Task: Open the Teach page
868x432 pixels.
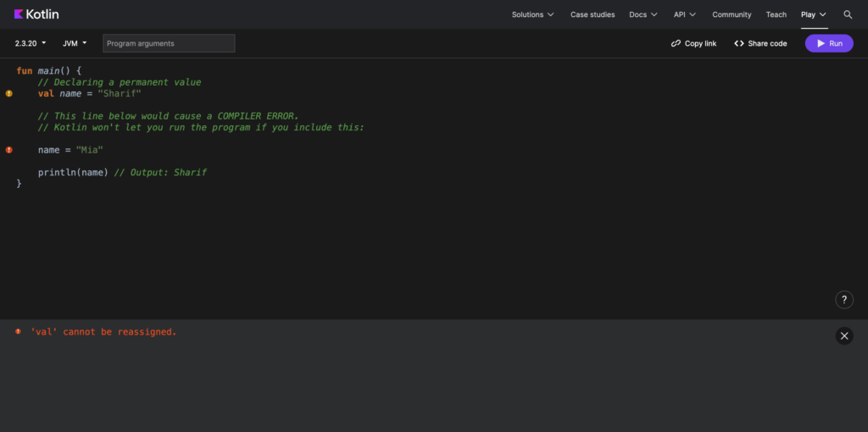Action: pos(776,14)
